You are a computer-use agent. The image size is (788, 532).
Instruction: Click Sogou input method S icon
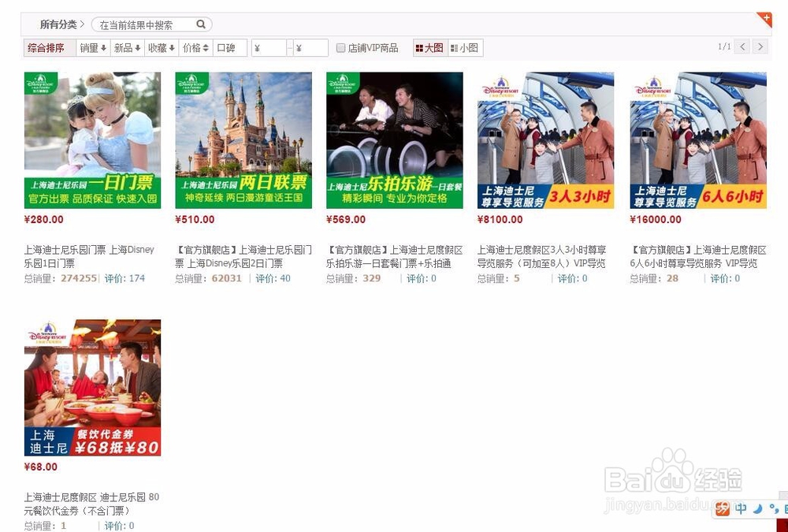coord(723,509)
